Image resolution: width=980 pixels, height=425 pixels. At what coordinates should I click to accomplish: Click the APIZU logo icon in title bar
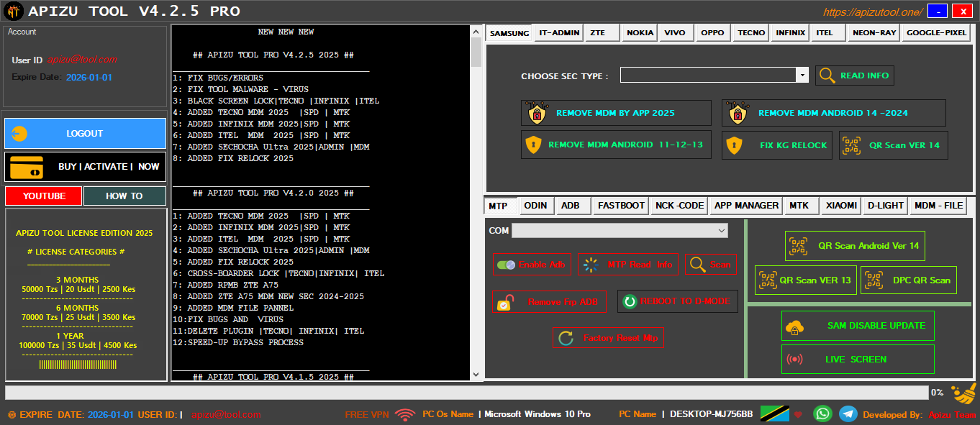tap(12, 11)
